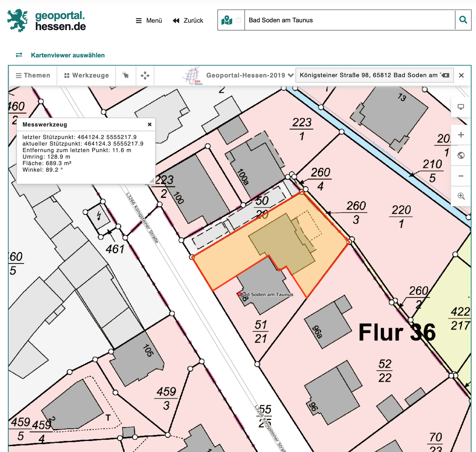Screen dimensions: 476x452
Task: Clear the Königsteiner Straße address field
Action: pos(446,75)
